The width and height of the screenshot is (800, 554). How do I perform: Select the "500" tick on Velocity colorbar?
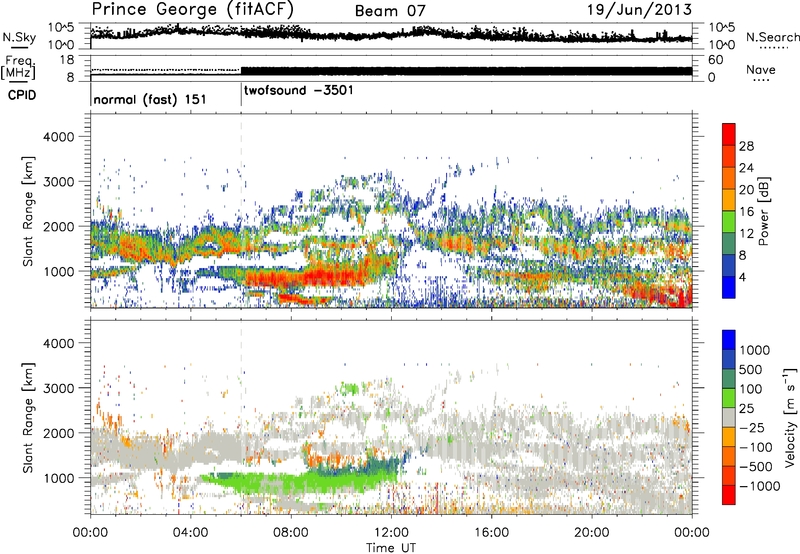[751, 370]
